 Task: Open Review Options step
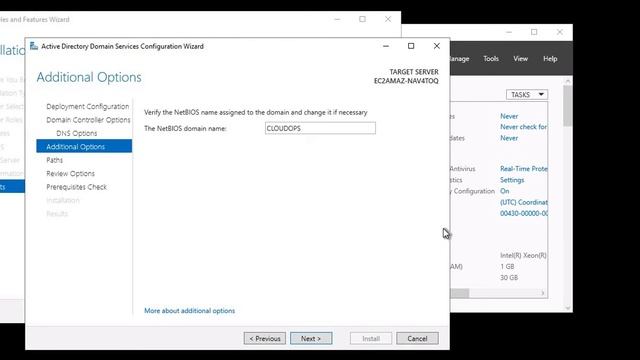click(70, 173)
